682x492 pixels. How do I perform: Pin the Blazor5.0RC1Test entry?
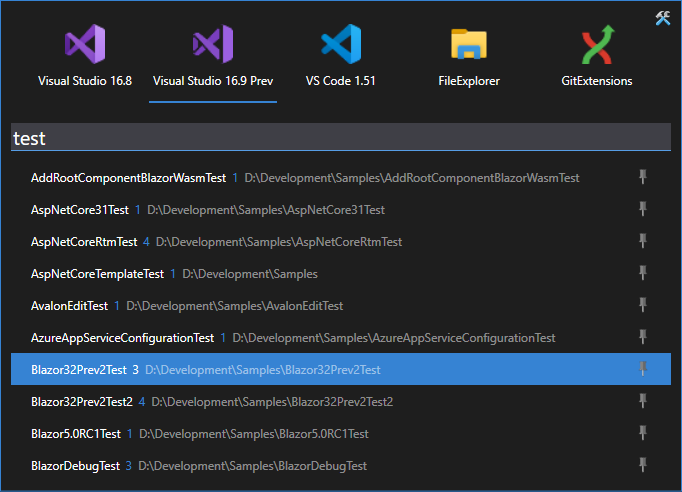[642, 433]
